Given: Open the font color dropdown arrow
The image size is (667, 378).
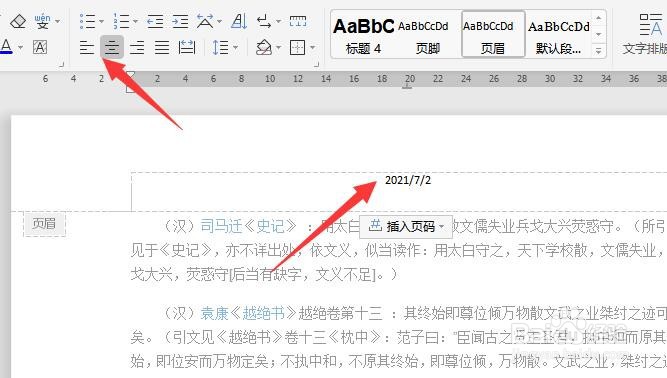Looking at the screenshot, I should click(x=20, y=47).
